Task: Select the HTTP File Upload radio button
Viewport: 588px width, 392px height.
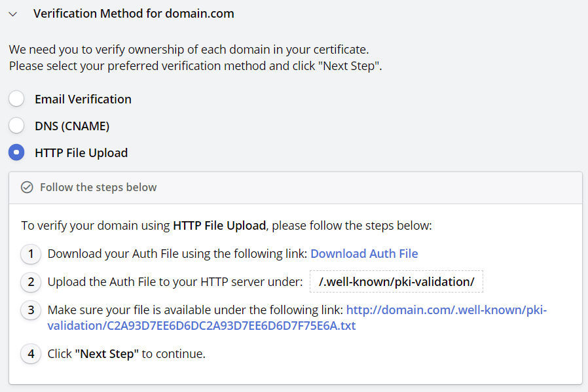Action: coord(16,152)
